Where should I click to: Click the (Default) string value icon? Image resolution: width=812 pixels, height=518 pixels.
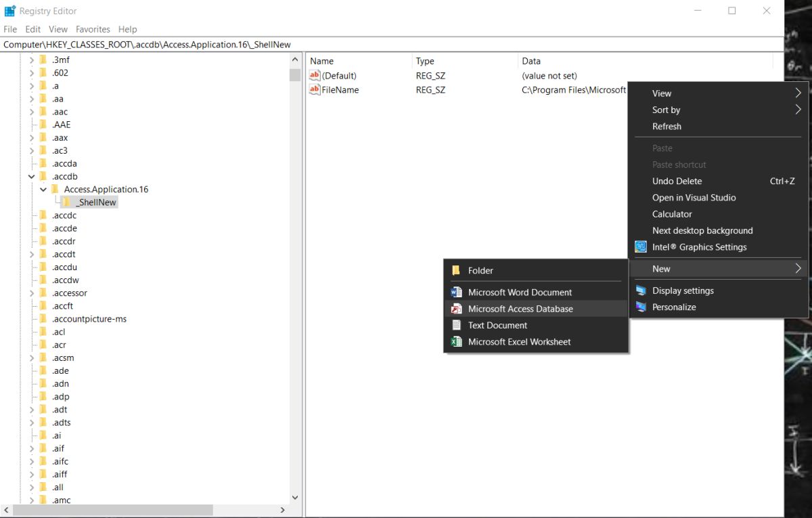pyautogui.click(x=315, y=75)
